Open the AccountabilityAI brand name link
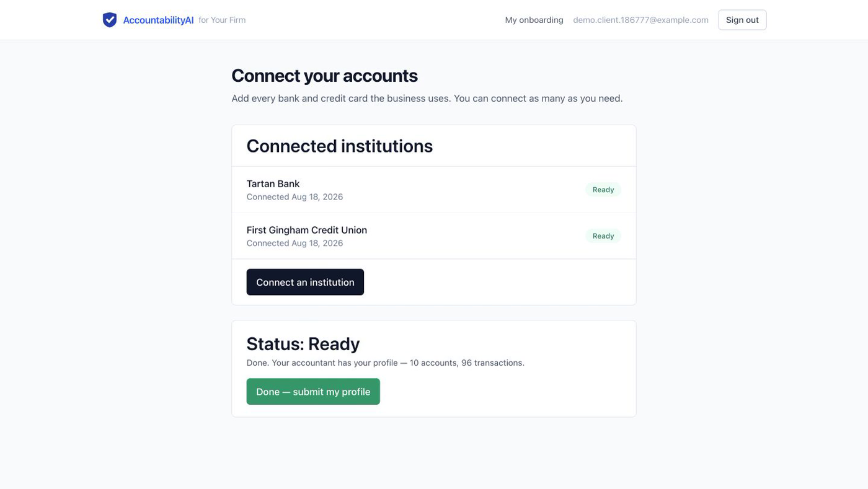Screen dimensions: 868x489 click(158, 20)
